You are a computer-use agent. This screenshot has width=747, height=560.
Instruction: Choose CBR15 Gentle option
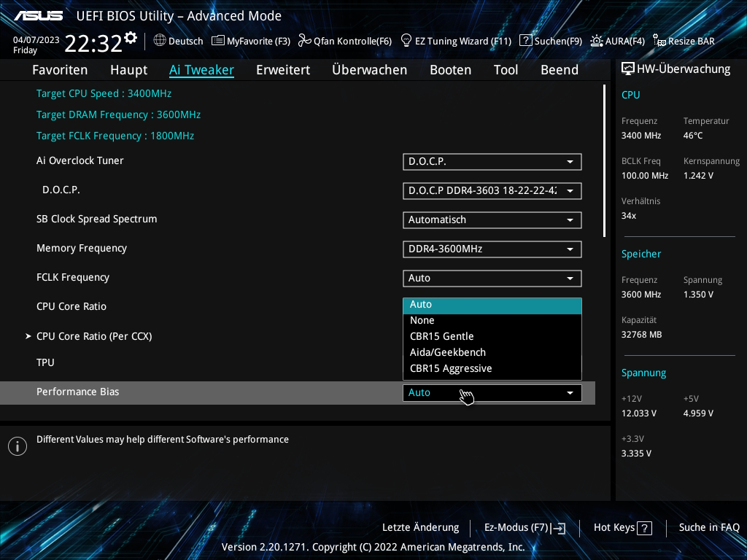[x=492, y=336]
